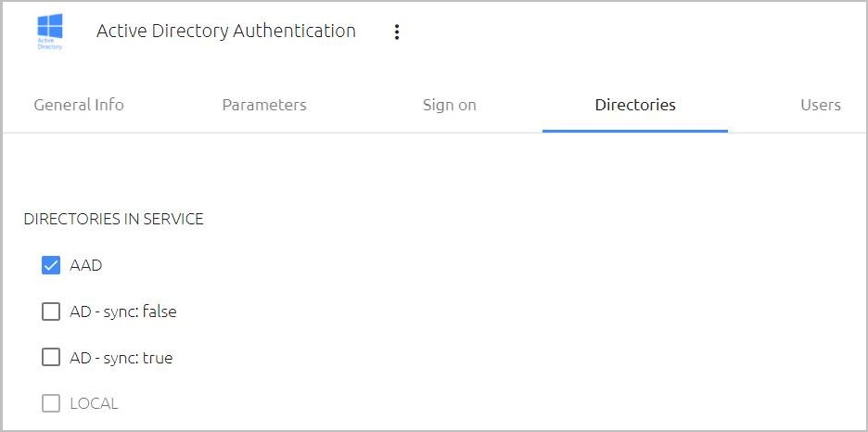Open the Parameters tab
Screen dimensions: 868x432
click(264, 105)
